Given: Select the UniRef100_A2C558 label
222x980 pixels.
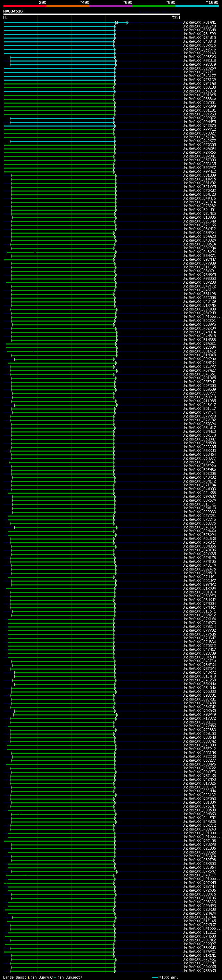Looking at the screenshot, I should click(199, 298).
